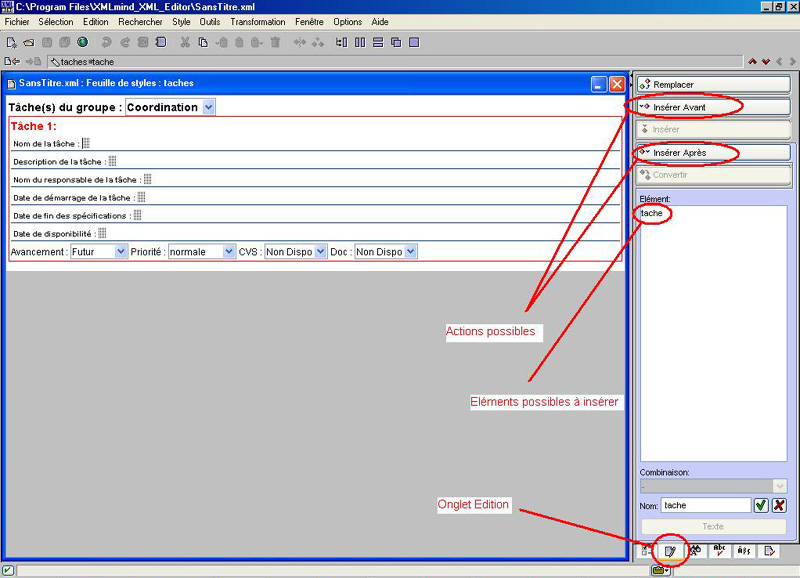The width and height of the screenshot is (800, 578).
Task: Click the New document toolbar icon
Action: (x=11, y=42)
